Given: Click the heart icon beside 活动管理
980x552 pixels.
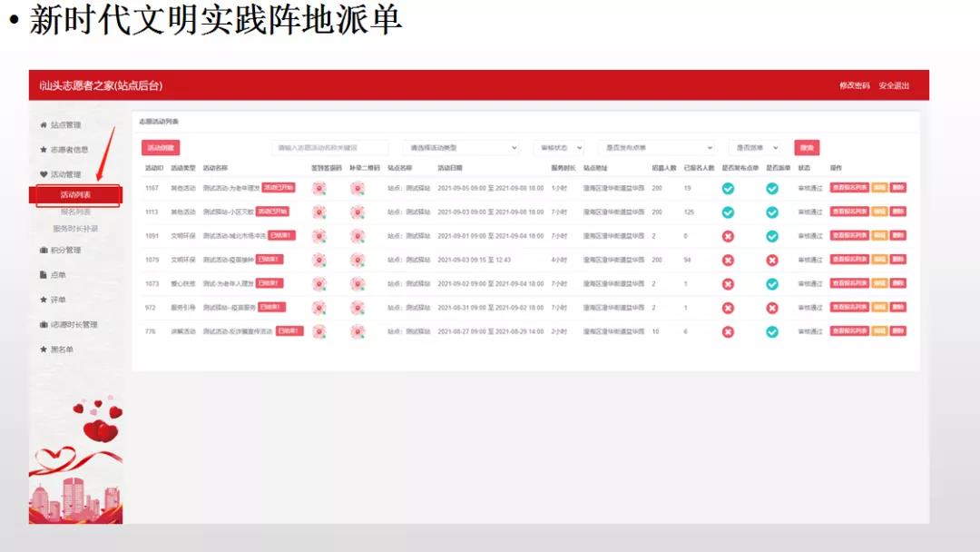Looking at the screenshot, I should 43,174.
